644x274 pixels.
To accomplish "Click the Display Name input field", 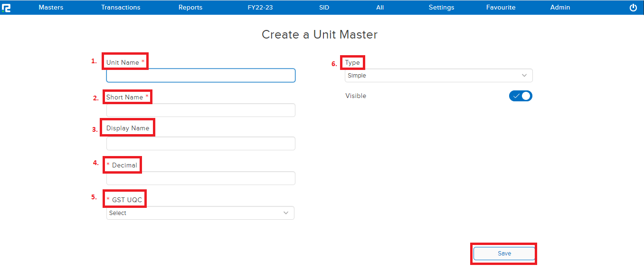I will pos(200,144).
